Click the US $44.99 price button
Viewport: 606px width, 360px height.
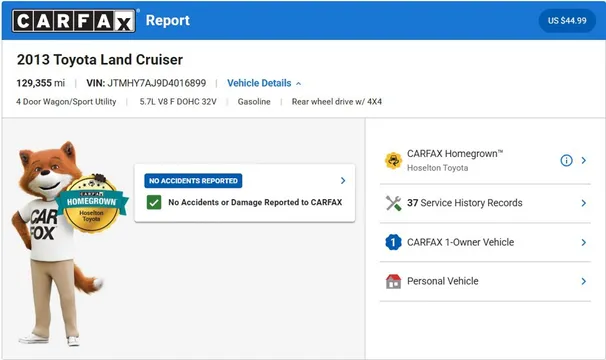[567, 20]
